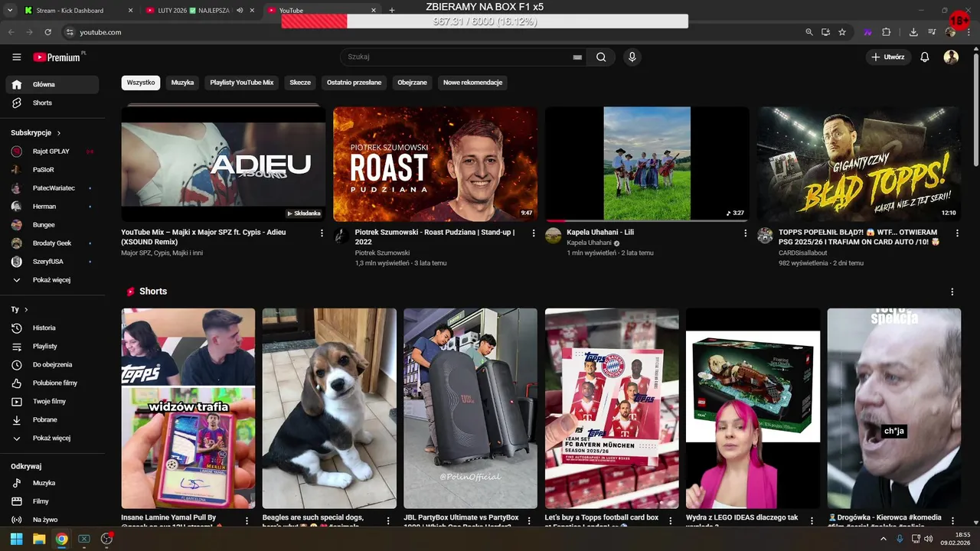Open Twoje filmy in sidebar
This screenshot has height=551, width=980.
point(52,402)
